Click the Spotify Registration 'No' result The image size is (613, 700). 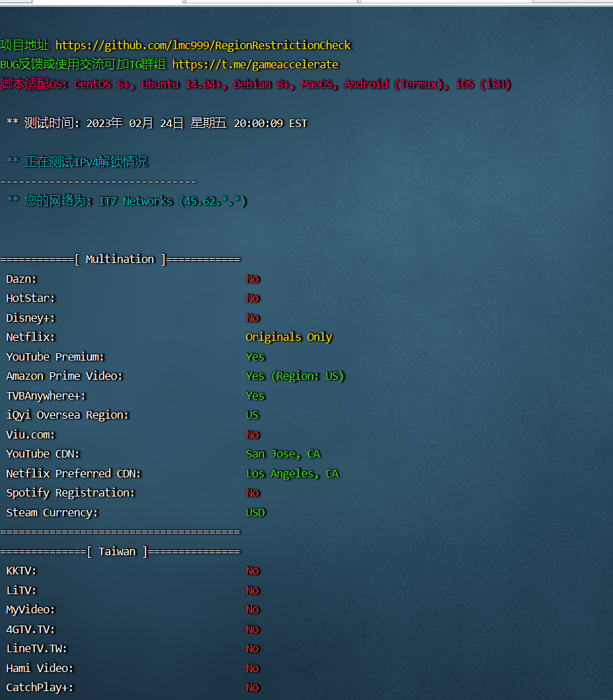pos(253,492)
